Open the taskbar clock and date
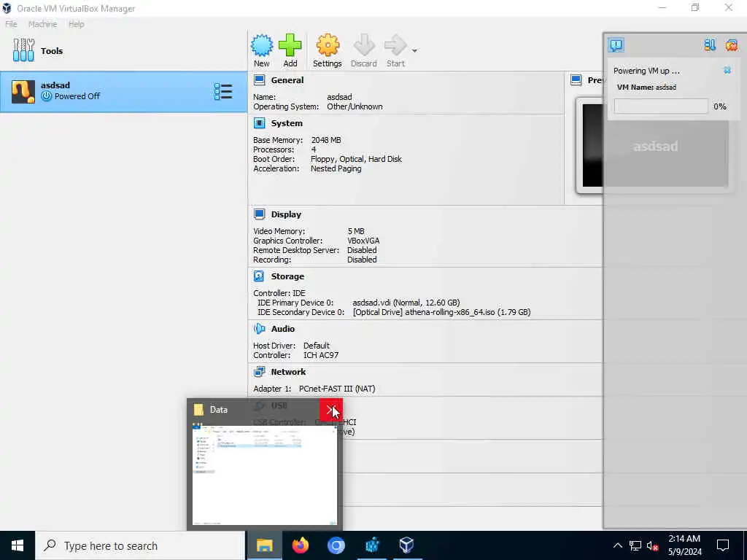747x560 pixels. click(684, 545)
